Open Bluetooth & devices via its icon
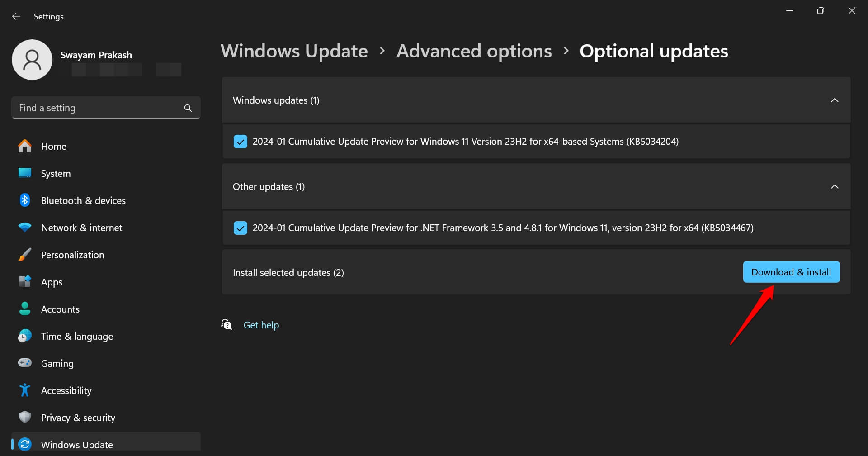Screen dimensions: 868x456 (x=25, y=200)
